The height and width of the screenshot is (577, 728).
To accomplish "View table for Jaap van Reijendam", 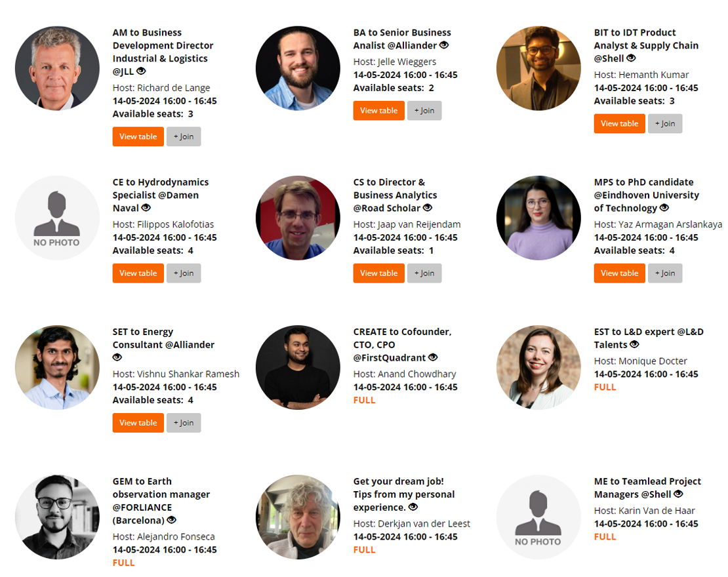I will pyautogui.click(x=379, y=273).
